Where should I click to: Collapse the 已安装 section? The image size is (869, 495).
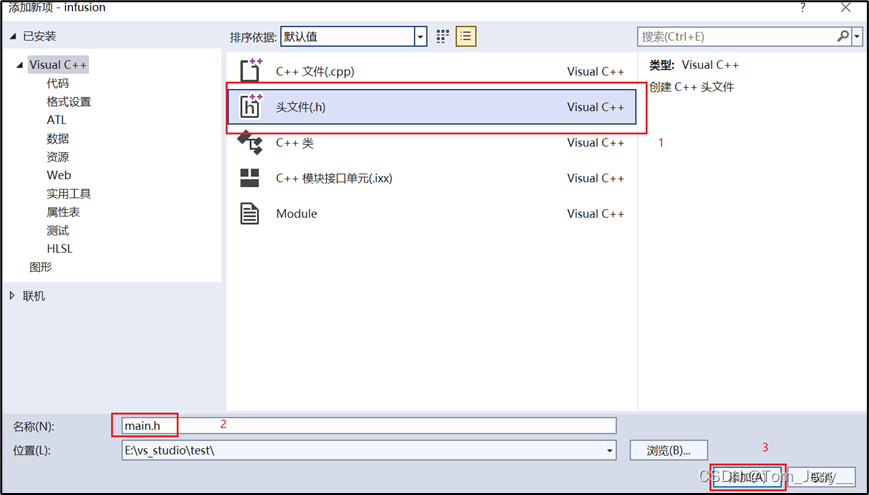[x=13, y=37]
